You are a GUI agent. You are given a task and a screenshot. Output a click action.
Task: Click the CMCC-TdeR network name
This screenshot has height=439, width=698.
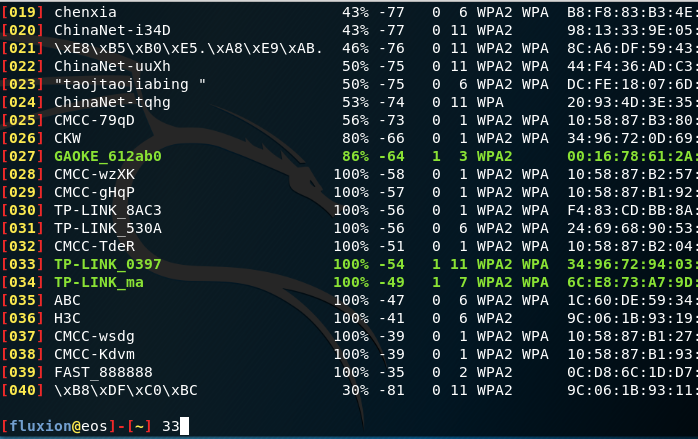94,246
